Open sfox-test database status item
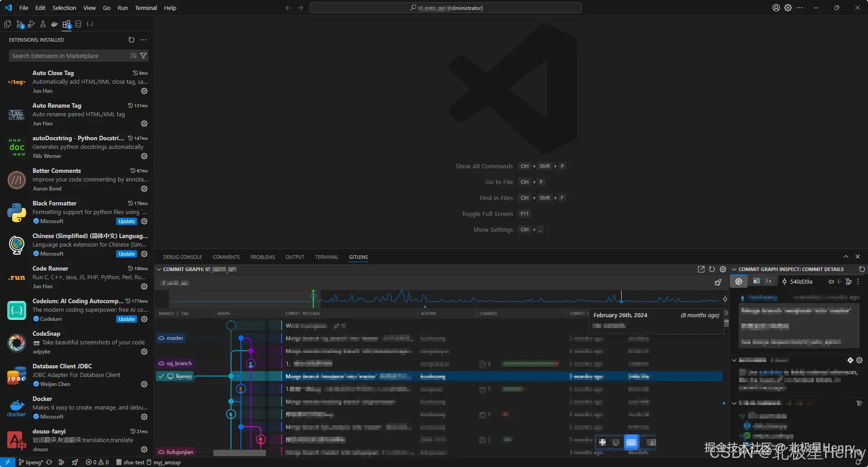The width and height of the screenshot is (868, 467). click(x=130, y=462)
